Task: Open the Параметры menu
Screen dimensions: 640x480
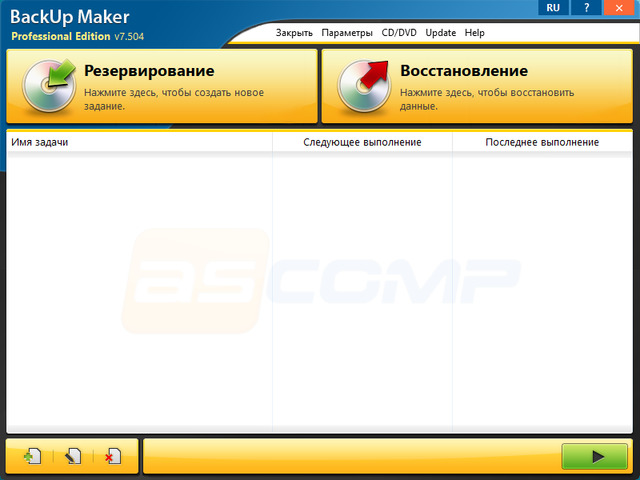Action: (x=348, y=33)
